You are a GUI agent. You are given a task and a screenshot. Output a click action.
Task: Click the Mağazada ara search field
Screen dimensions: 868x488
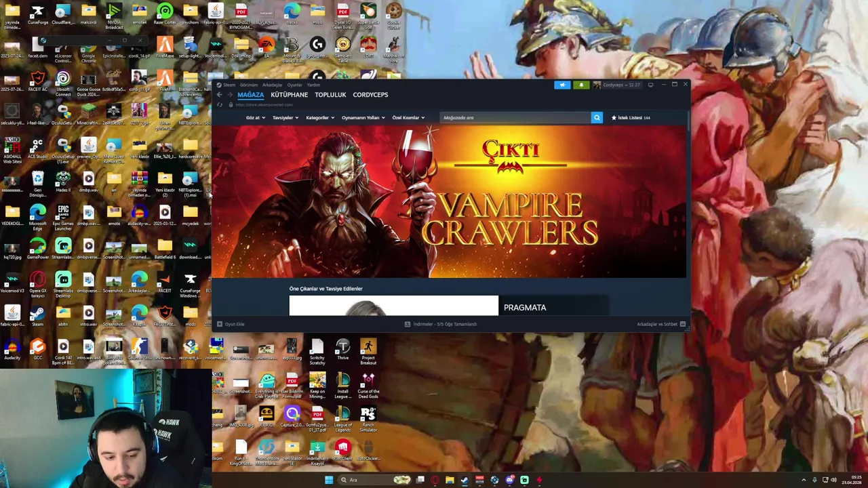[x=515, y=118]
